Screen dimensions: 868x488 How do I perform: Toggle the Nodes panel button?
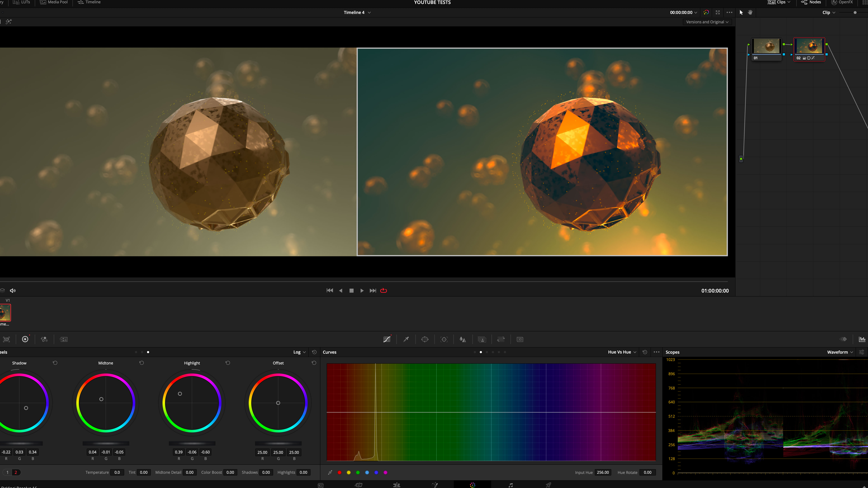pos(811,2)
